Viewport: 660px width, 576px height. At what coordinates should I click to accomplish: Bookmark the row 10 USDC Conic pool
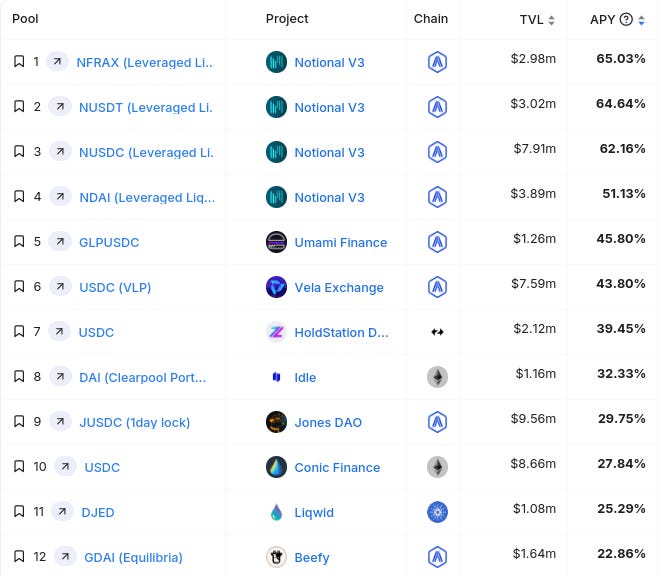(19, 467)
